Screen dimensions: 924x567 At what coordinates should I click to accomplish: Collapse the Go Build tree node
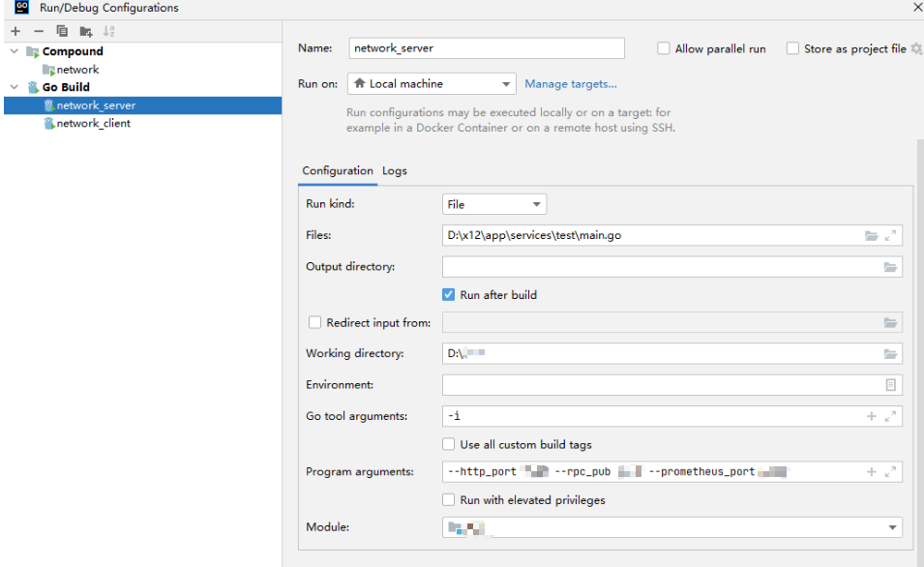(x=15, y=87)
